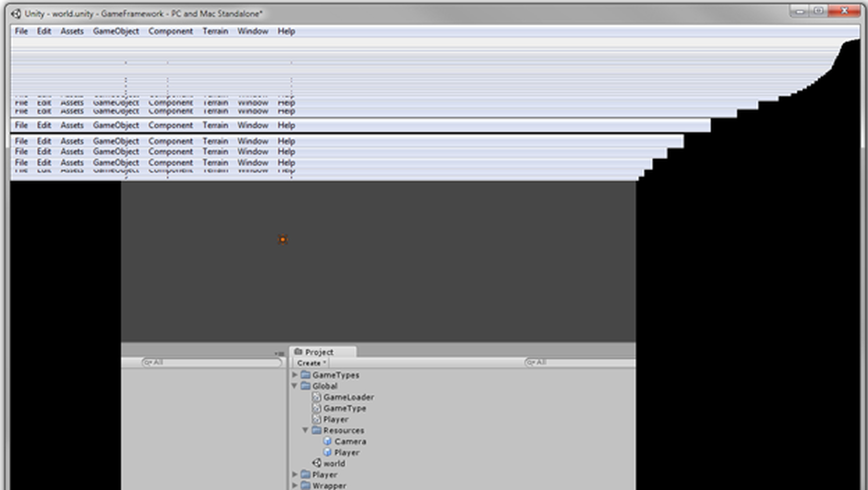Expand the GameTypes folder
Image resolution: width=868 pixels, height=490 pixels.
pyautogui.click(x=295, y=375)
